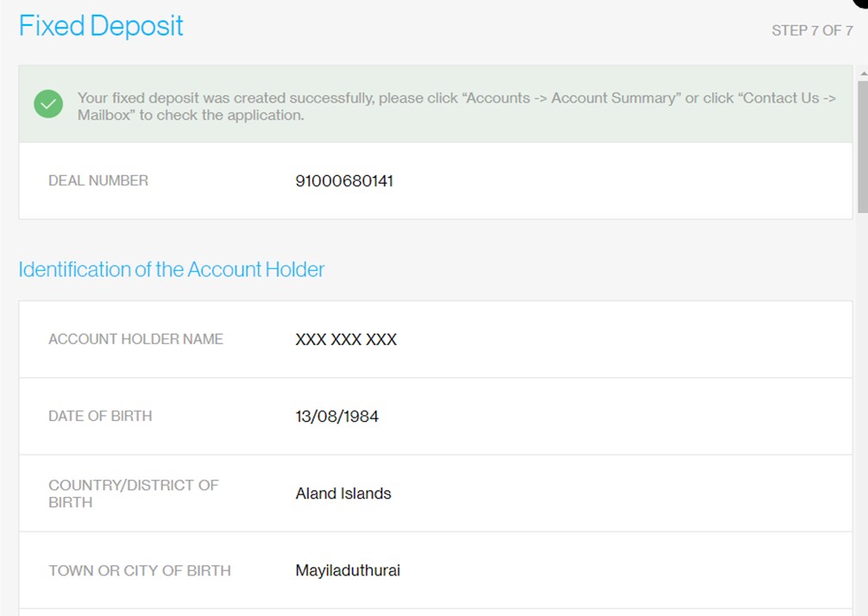Click the account holder name row
The height and width of the screenshot is (616, 868).
(436, 339)
